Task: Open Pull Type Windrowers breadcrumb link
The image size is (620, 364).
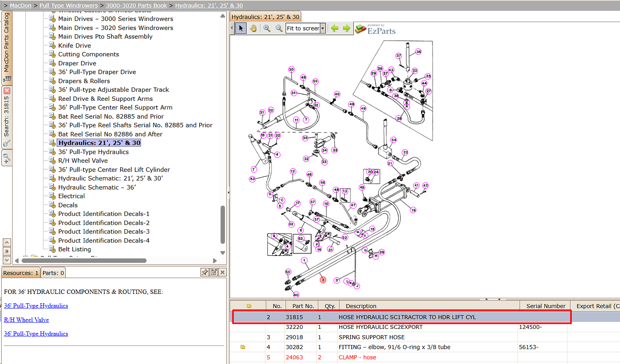Action: point(69,5)
